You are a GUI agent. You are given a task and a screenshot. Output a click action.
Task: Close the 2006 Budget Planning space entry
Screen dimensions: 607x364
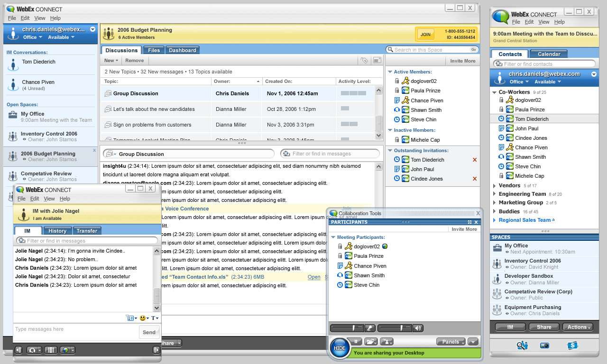coord(95,149)
